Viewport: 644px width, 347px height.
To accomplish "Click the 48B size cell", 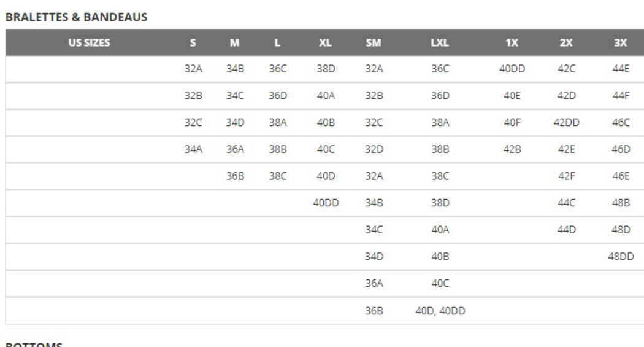I will [x=621, y=203].
